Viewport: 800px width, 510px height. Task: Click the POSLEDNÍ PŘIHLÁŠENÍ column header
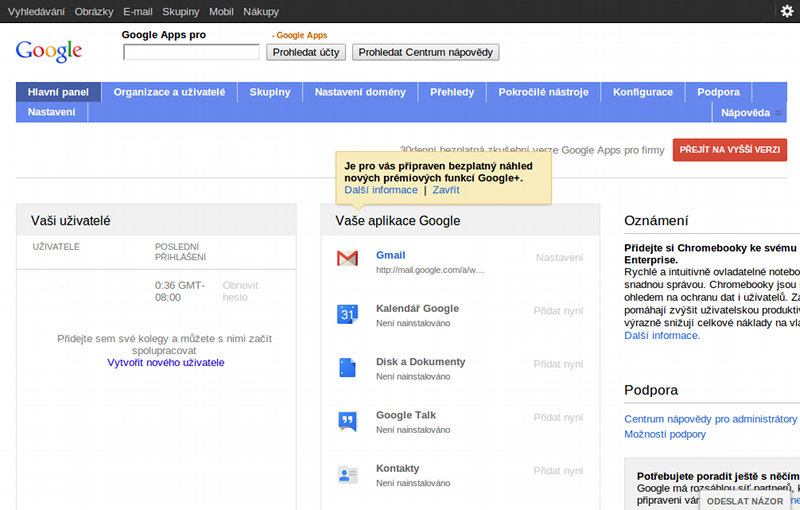click(x=181, y=252)
